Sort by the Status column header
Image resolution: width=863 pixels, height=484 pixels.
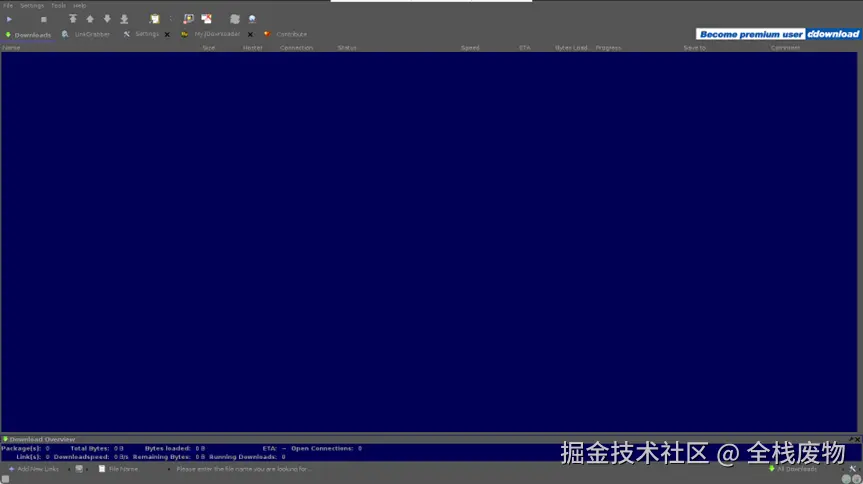347,48
